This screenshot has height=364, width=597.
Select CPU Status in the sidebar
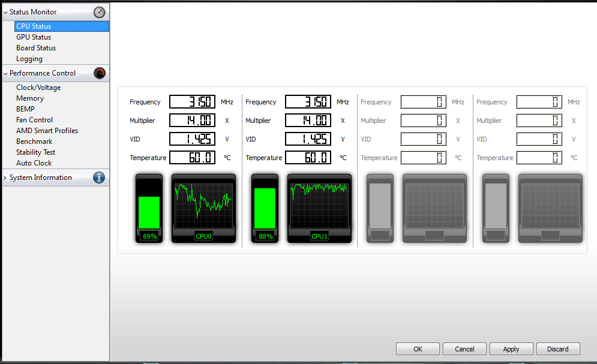tap(62, 26)
